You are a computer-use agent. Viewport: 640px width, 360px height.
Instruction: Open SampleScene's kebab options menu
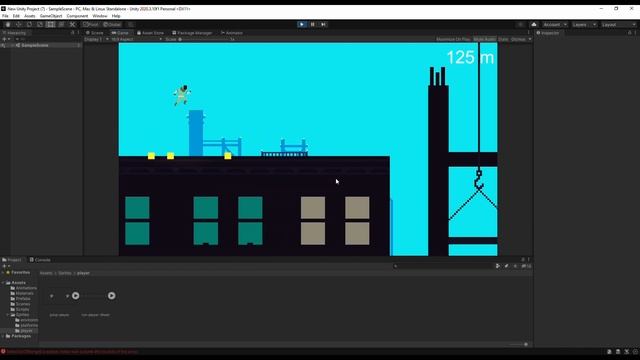point(78,45)
